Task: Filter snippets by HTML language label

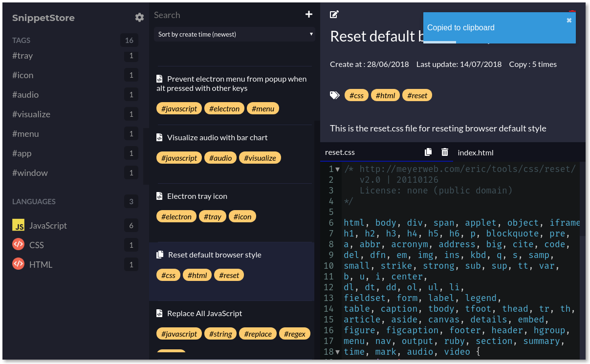Action: point(41,265)
